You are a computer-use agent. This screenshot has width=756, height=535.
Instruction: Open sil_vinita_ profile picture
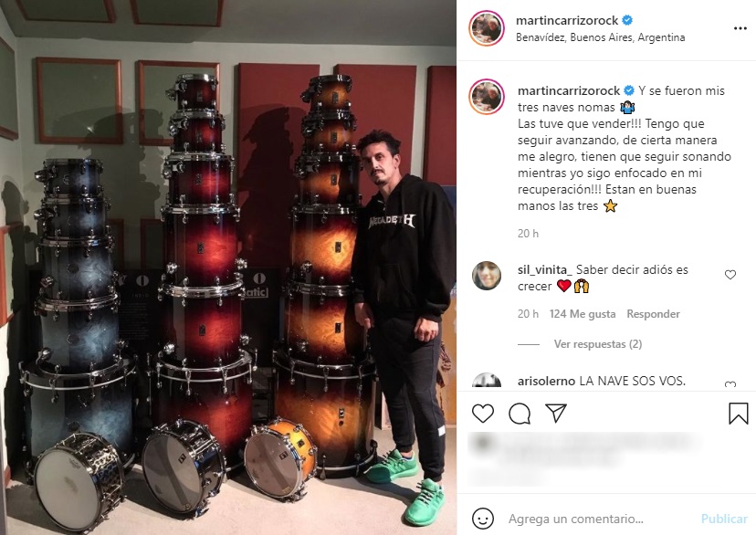point(487,276)
